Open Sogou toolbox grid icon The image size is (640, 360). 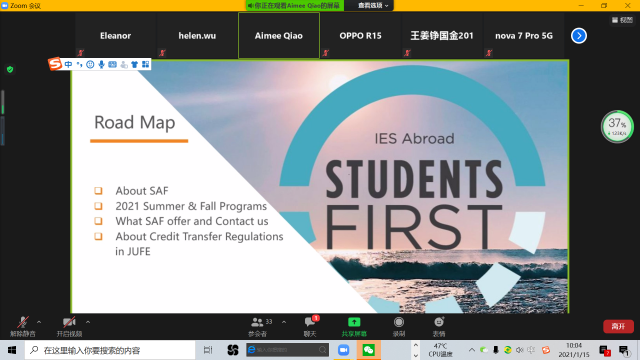pos(145,64)
